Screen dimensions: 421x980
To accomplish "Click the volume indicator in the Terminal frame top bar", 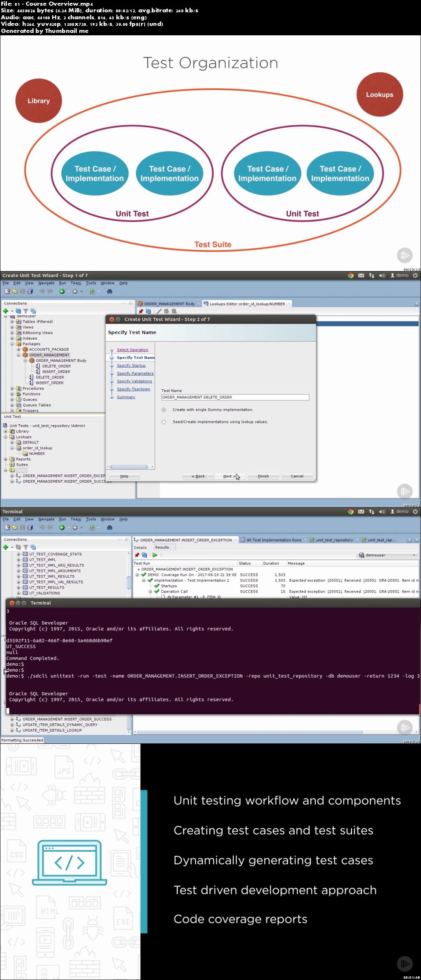I will click(x=382, y=512).
